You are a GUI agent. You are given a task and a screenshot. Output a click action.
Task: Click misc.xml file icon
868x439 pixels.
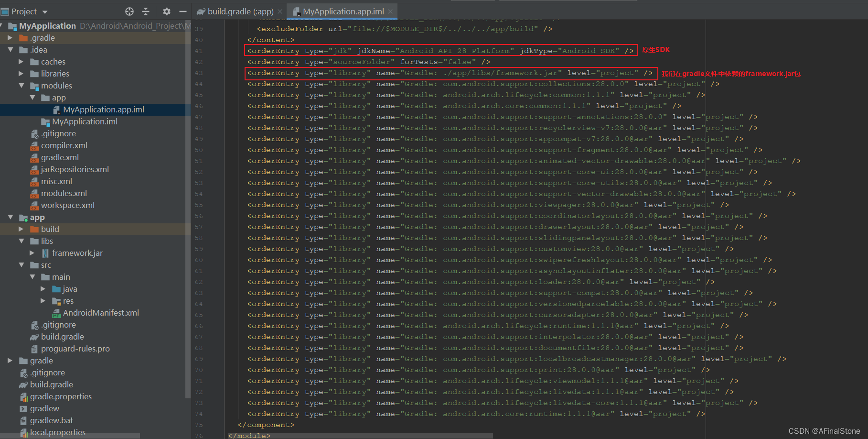(34, 181)
